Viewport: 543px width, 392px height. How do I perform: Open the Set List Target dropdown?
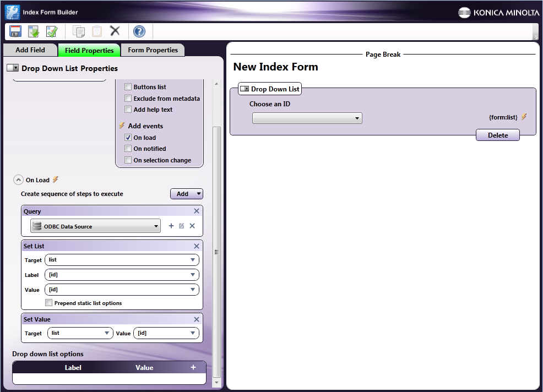[122, 260]
